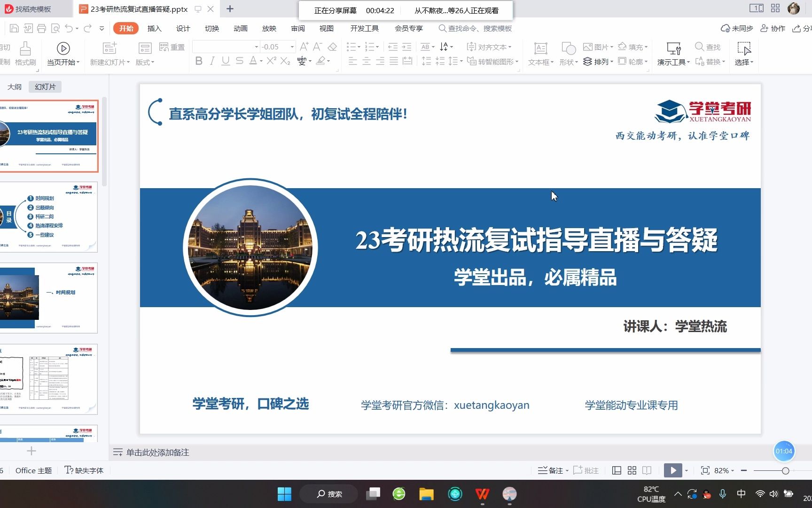Expand the Picture (图片) dropdown
This screenshot has height=508, width=812.
point(612,47)
